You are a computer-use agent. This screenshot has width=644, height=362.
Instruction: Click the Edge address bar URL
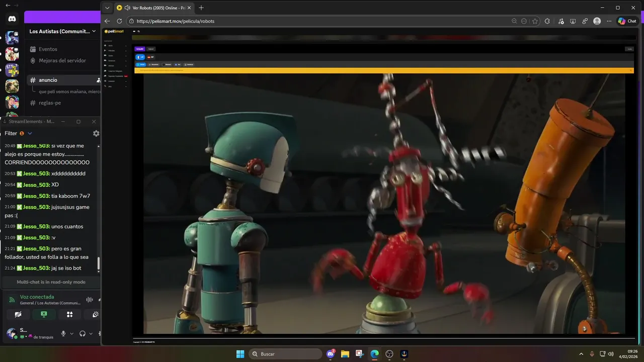pyautogui.click(x=176, y=21)
